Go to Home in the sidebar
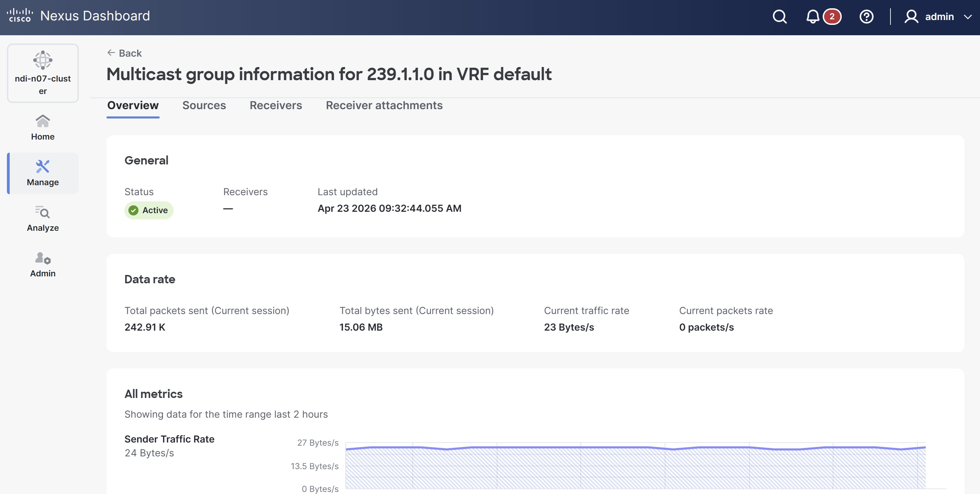The image size is (980, 494). coord(43,127)
